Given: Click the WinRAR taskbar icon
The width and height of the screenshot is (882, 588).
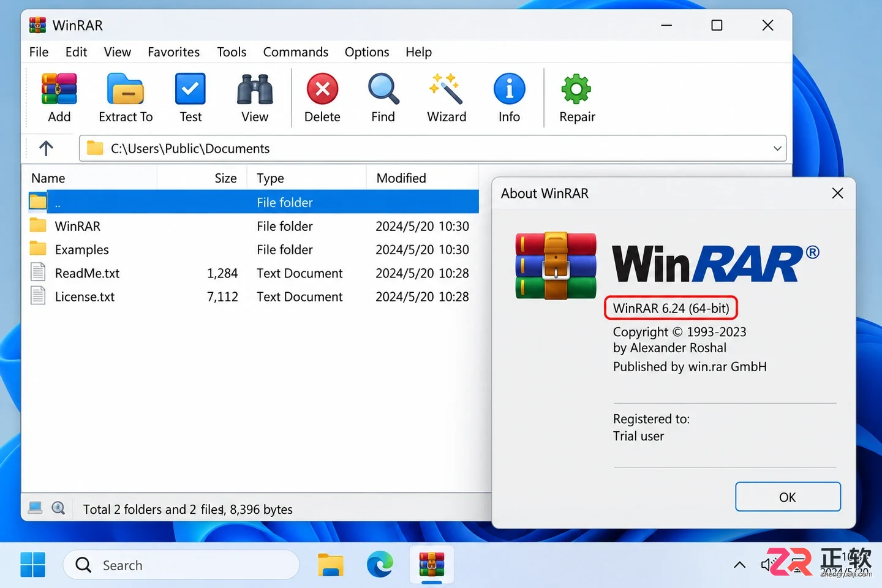Looking at the screenshot, I should (x=432, y=565).
